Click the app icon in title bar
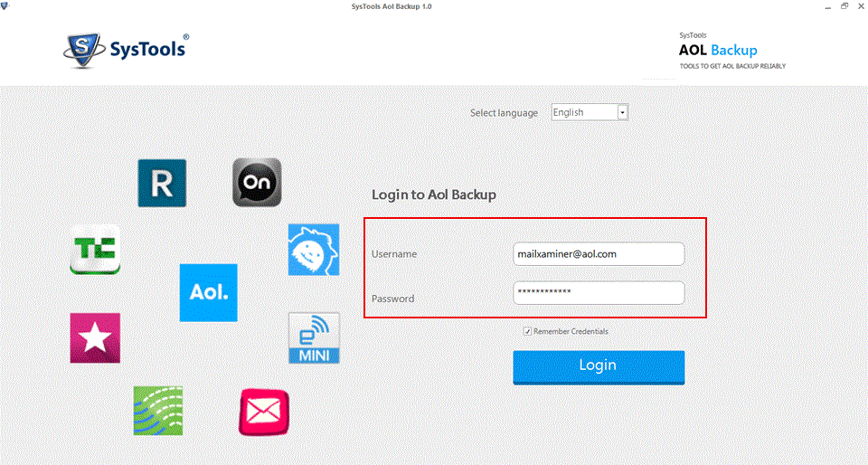The width and height of the screenshot is (868, 465). coord(5,6)
